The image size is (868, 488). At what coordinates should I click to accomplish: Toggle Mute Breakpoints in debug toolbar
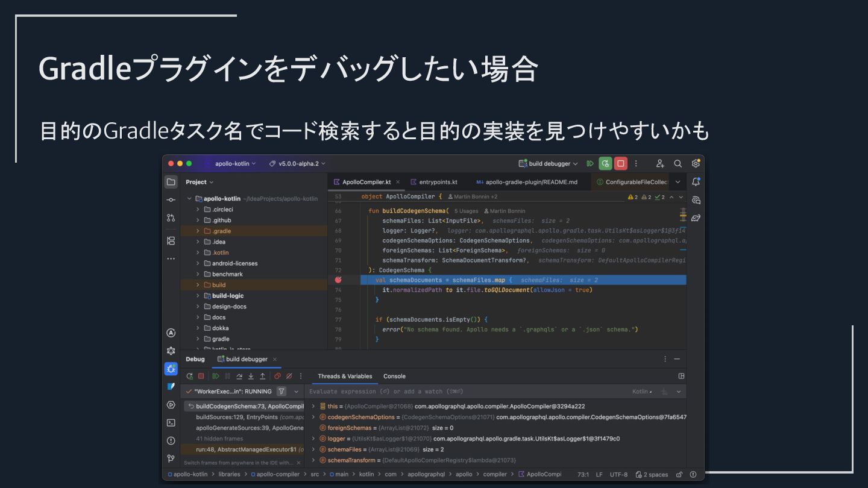click(x=289, y=376)
